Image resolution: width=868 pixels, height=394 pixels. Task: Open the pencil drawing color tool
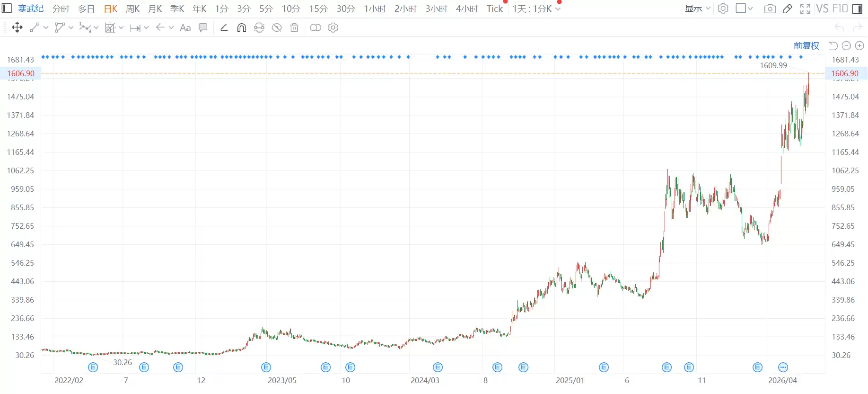click(x=787, y=9)
